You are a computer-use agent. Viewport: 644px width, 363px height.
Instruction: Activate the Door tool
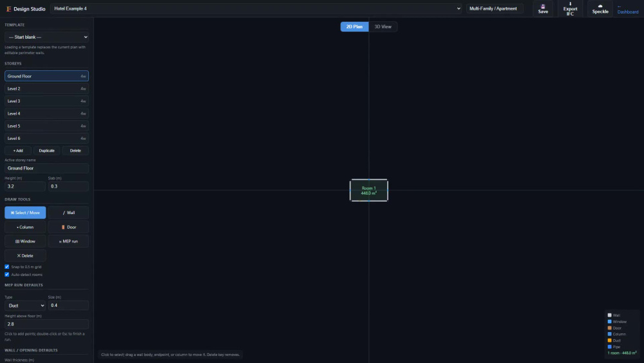tap(68, 227)
